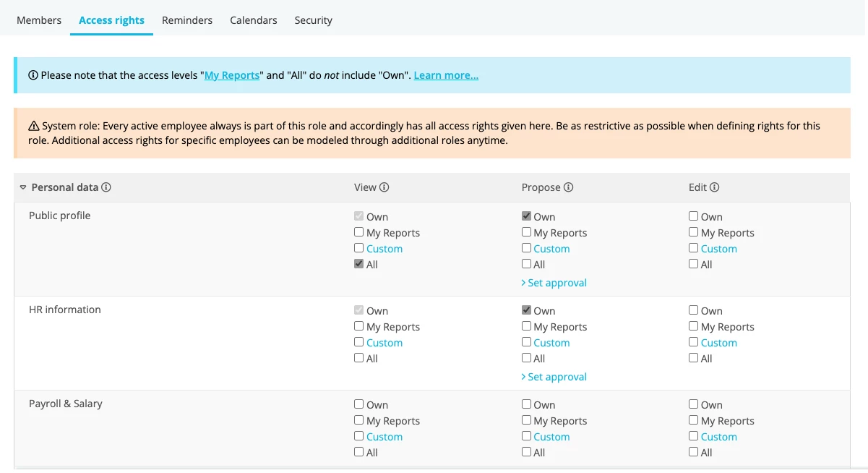Uncheck Public profile View All checkbox
Image resolution: width=868 pixels, height=473 pixels.
point(359,264)
